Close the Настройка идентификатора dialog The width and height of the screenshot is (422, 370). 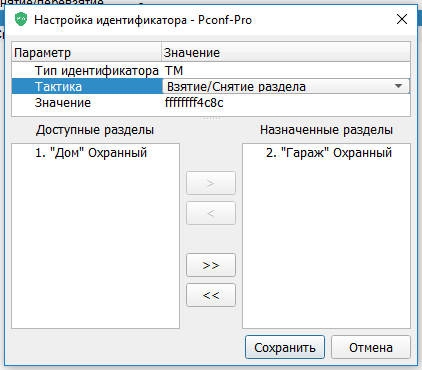point(402,19)
